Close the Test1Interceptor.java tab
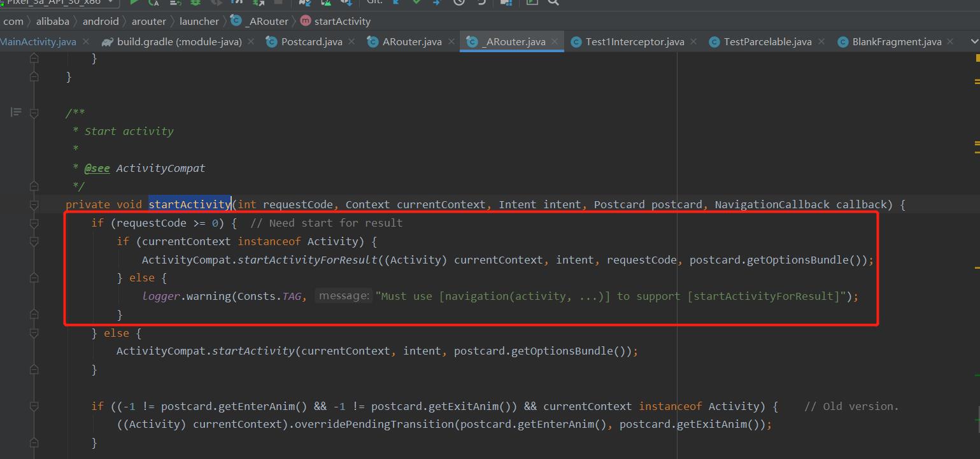The height and width of the screenshot is (459, 980). 693,42
